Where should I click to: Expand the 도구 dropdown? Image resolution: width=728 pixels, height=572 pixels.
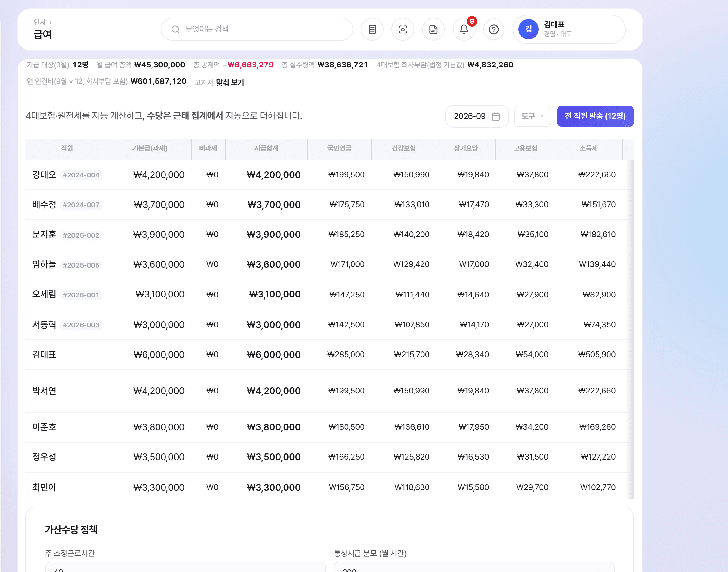coord(533,116)
